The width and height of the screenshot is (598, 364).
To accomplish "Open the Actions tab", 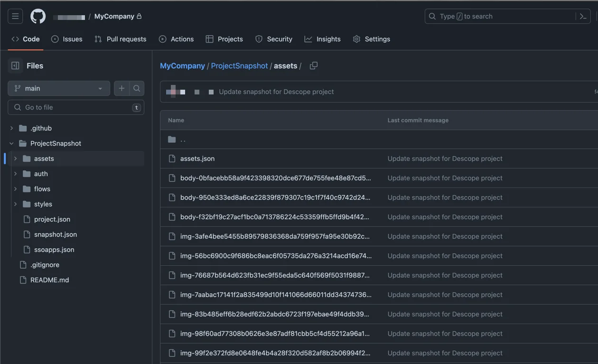I will 177,39.
